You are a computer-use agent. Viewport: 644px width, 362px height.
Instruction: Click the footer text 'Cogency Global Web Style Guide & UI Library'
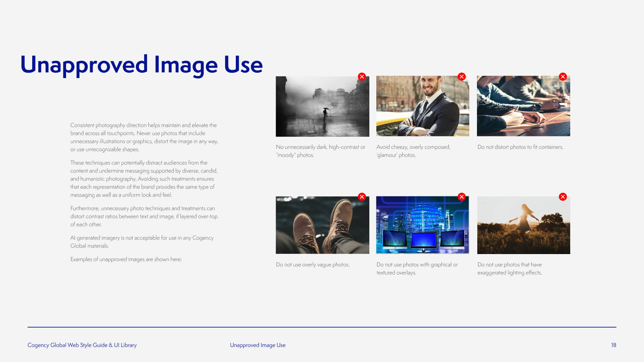pyautogui.click(x=82, y=345)
